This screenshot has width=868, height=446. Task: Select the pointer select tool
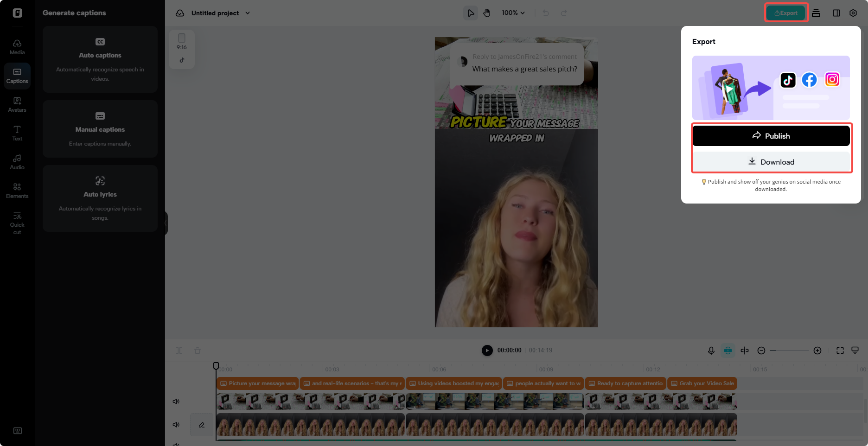click(x=471, y=13)
